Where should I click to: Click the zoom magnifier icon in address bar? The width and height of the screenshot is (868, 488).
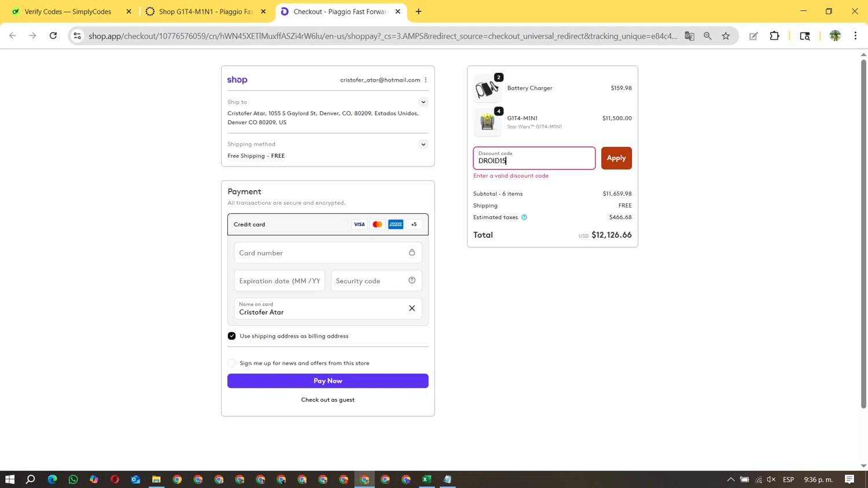click(707, 36)
